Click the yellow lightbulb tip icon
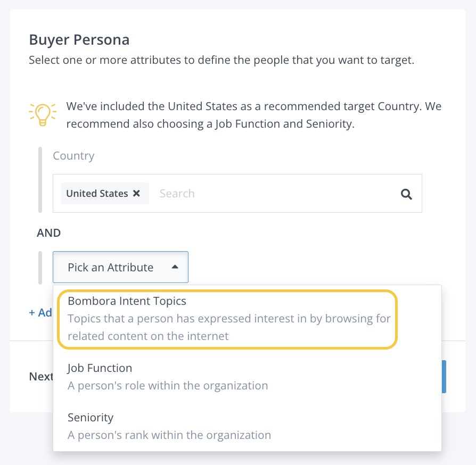The image size is (476, 465). tap(43, 114)
